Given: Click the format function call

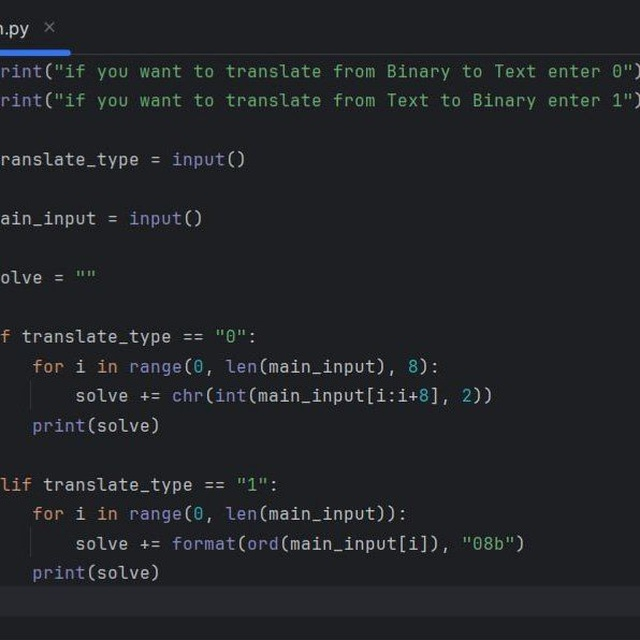Looking at the screenshot, I should click(198, 544).
